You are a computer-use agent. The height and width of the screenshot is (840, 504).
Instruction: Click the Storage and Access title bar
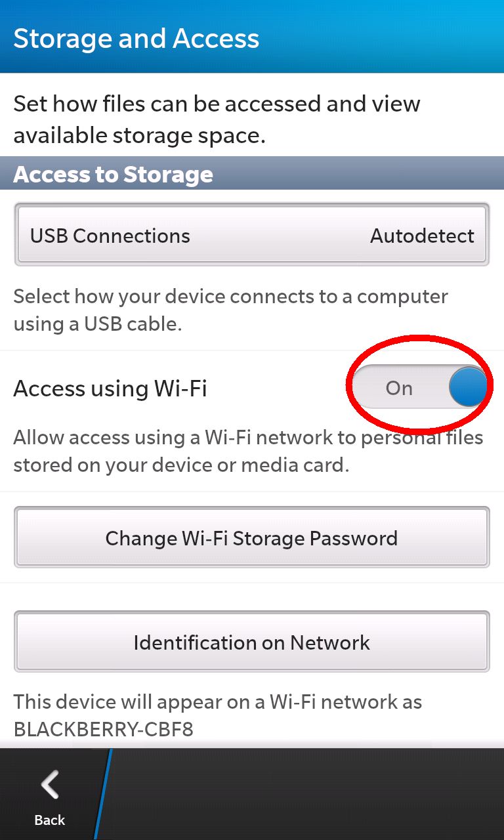pos(252,37)
